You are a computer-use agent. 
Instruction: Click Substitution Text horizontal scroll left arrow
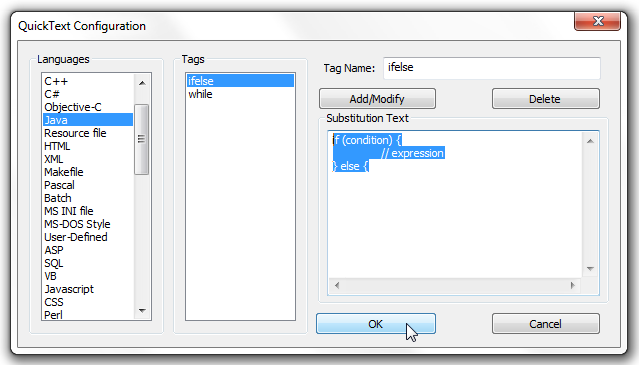point(337,286)
